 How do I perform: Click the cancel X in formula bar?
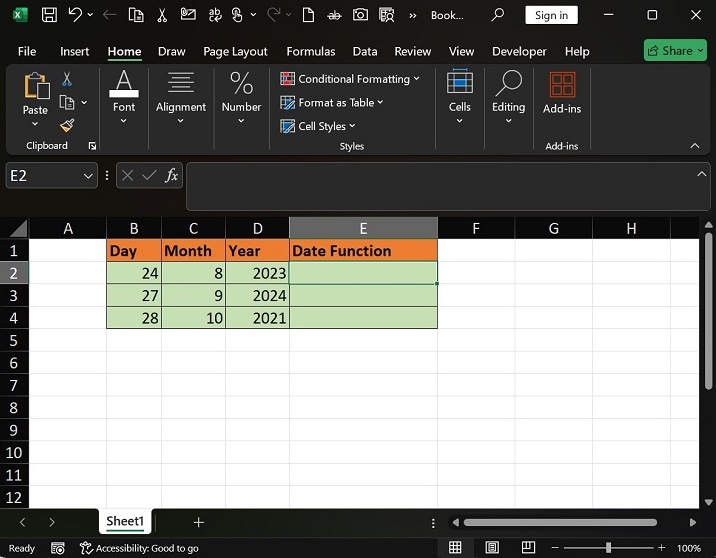(x=127, y=175)
